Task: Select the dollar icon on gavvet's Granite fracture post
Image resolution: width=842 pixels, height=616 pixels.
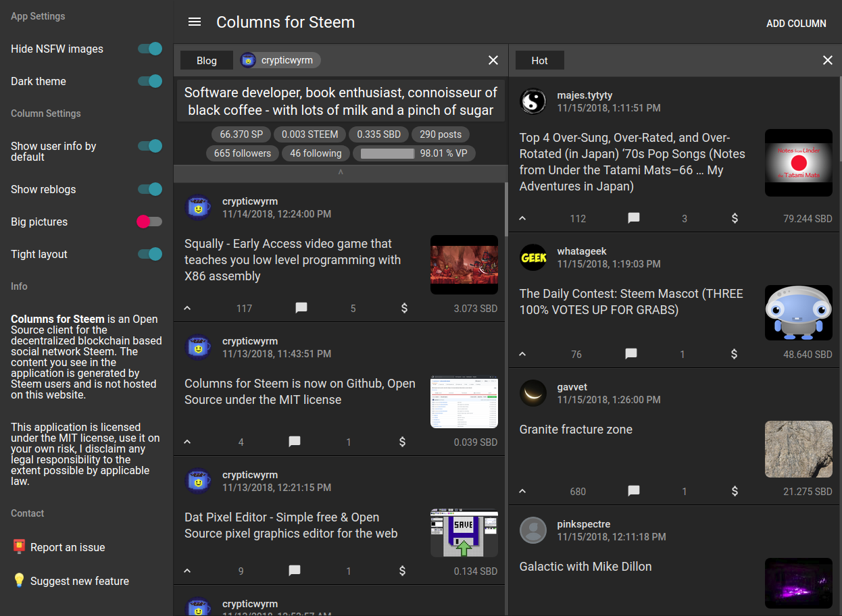Action: pyautogui.click(x=734, y=491)
